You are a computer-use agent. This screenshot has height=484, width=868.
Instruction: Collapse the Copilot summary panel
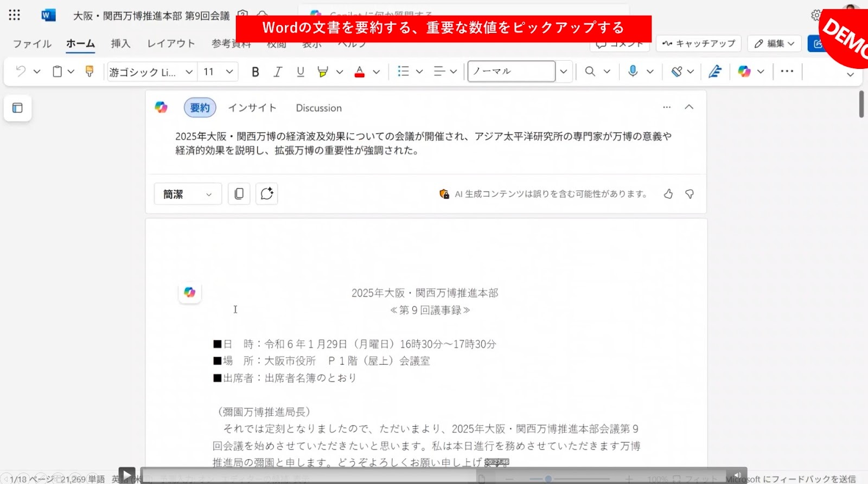(689, 107)
